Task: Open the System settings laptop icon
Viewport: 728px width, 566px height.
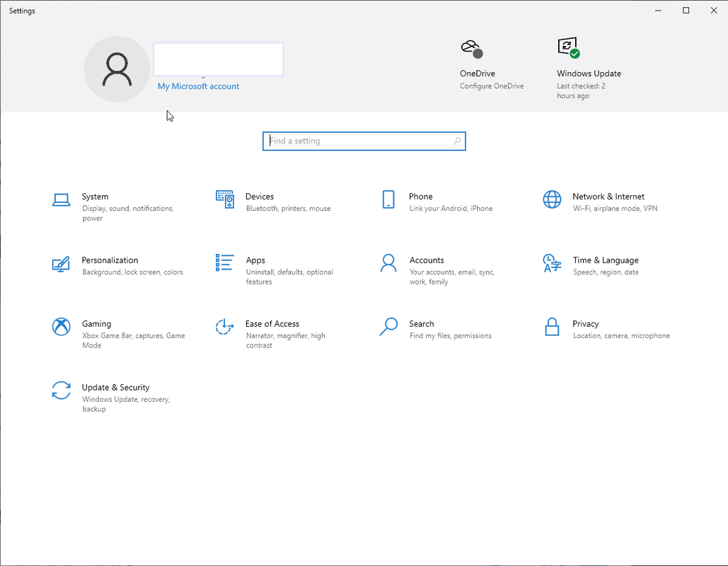Action: click(61, 200)
